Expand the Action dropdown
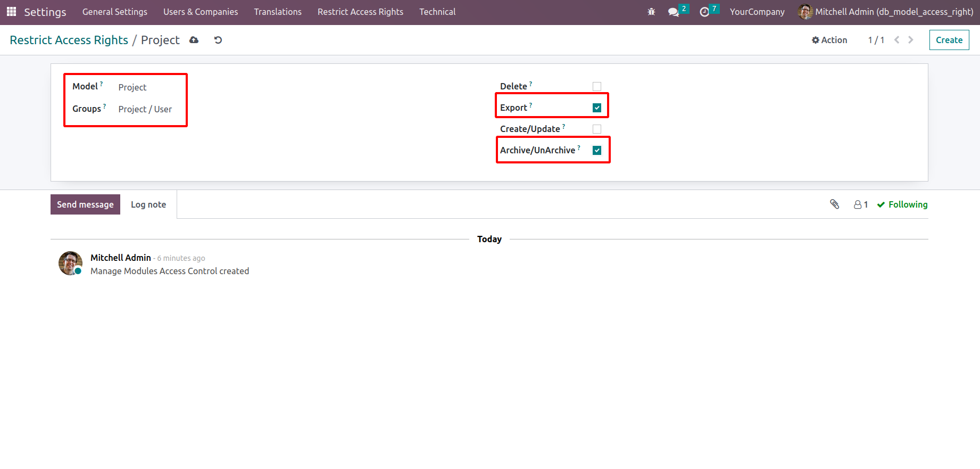Viewport: 980px width, 469px height. 829,40
